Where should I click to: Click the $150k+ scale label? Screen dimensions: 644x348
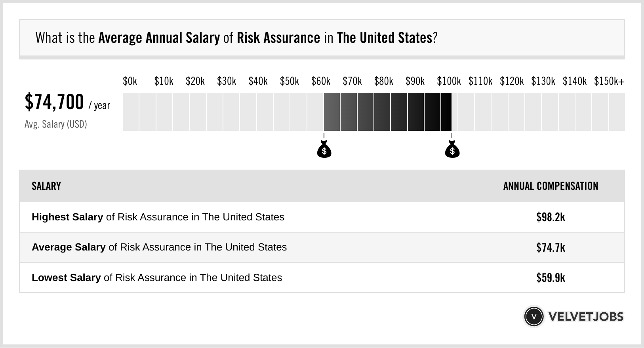point(609,81)
